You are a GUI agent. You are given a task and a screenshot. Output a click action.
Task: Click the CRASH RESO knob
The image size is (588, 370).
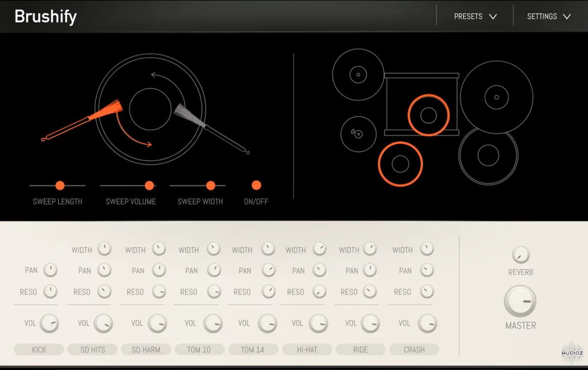pyautogui.click(x=427, y=292)
